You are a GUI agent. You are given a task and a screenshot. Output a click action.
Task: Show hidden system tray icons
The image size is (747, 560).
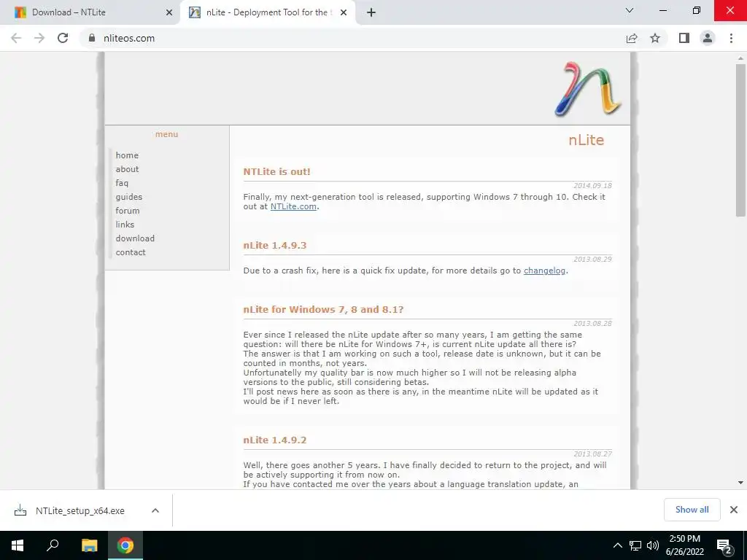point(617,545)
